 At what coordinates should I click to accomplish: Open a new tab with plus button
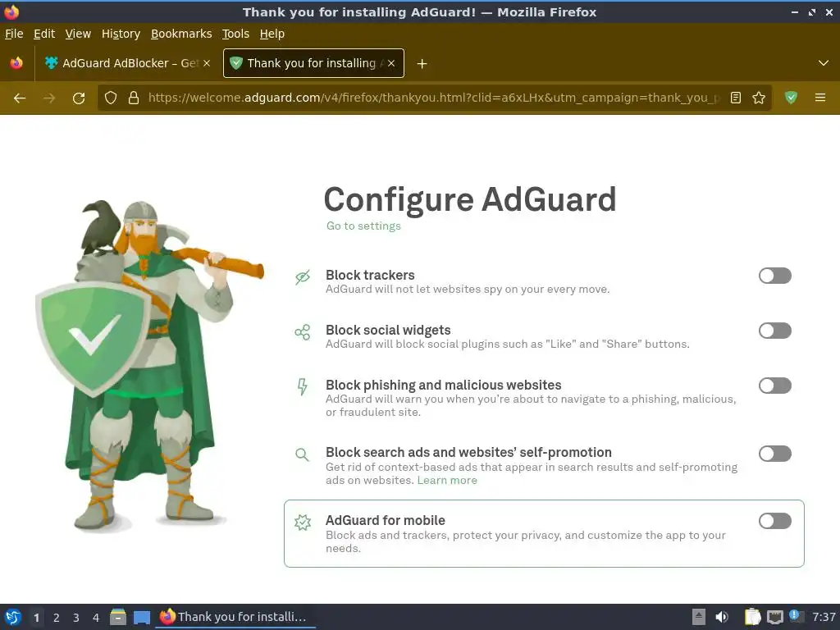(x=422, y=64)
